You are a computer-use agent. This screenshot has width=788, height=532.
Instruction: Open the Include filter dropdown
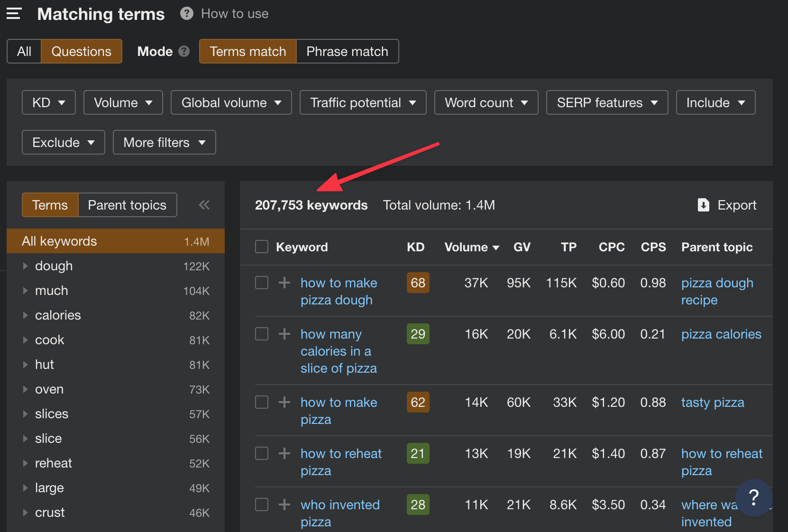pyautogui.click(x=716, y=102)
